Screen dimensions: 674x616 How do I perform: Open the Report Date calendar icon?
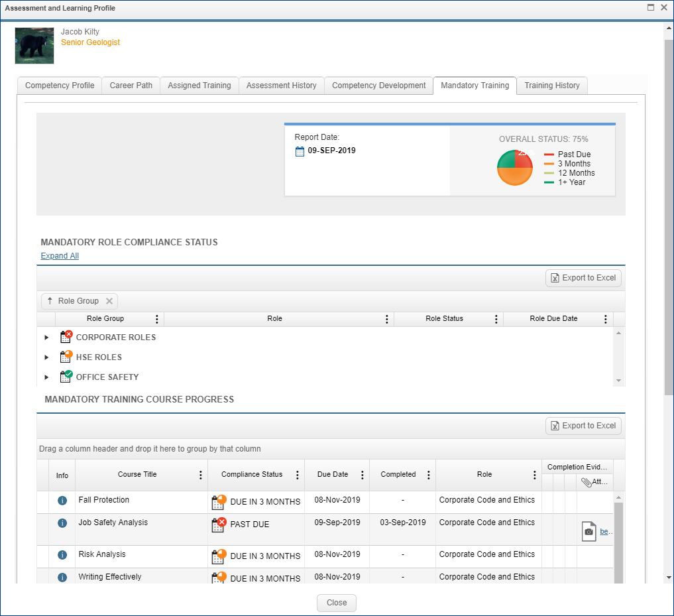300,151
